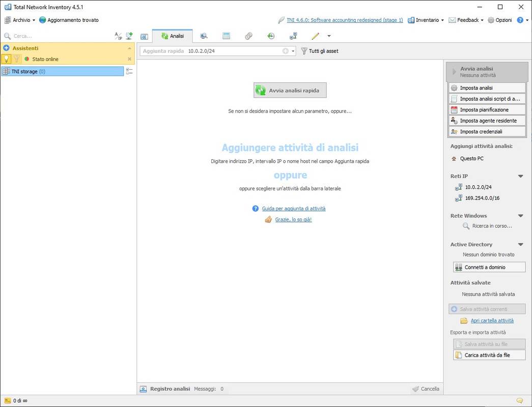Viewport: 532px width, 407px height.
Task: Switch to the Analisi tab
Action: tap(173, 36)
